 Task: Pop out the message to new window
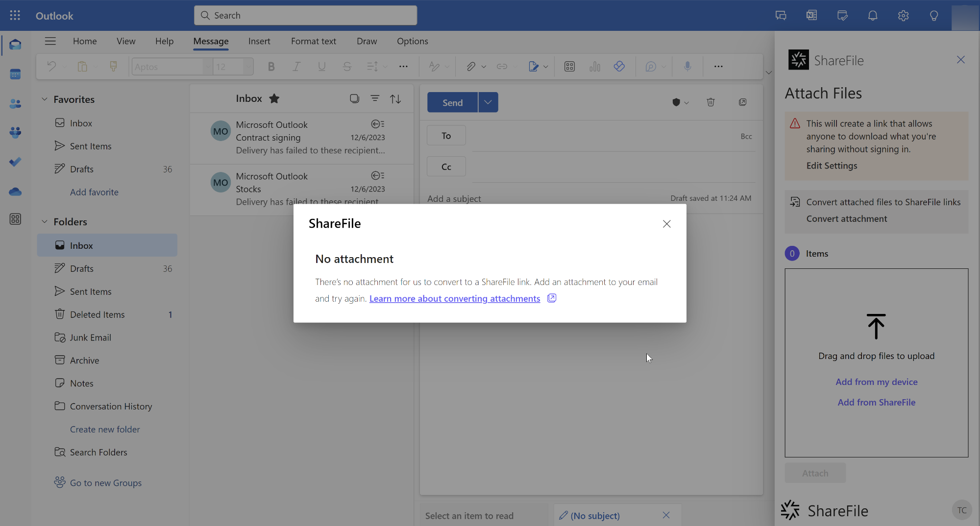pyautogui.click(x=742, y=102)
